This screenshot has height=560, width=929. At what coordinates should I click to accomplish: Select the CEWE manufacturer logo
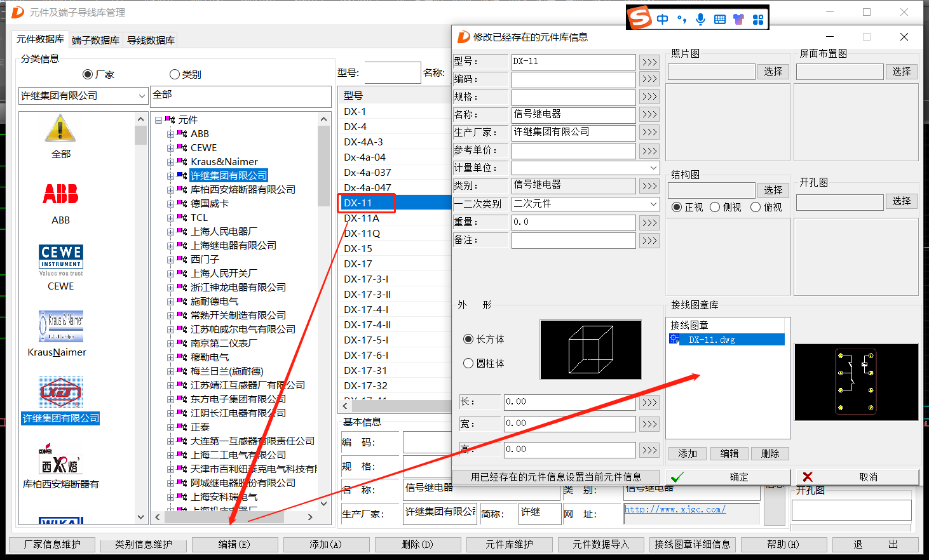[61, 260]
